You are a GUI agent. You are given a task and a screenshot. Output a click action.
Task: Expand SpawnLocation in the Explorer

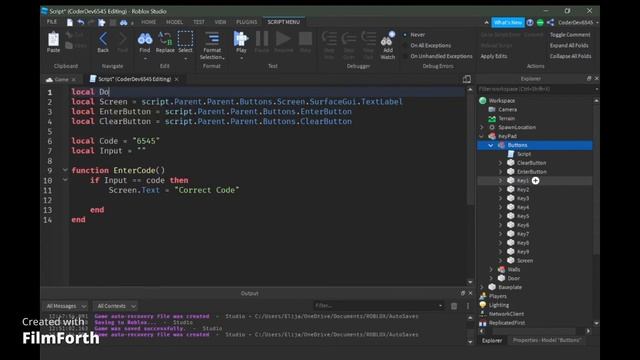point(482,127)
